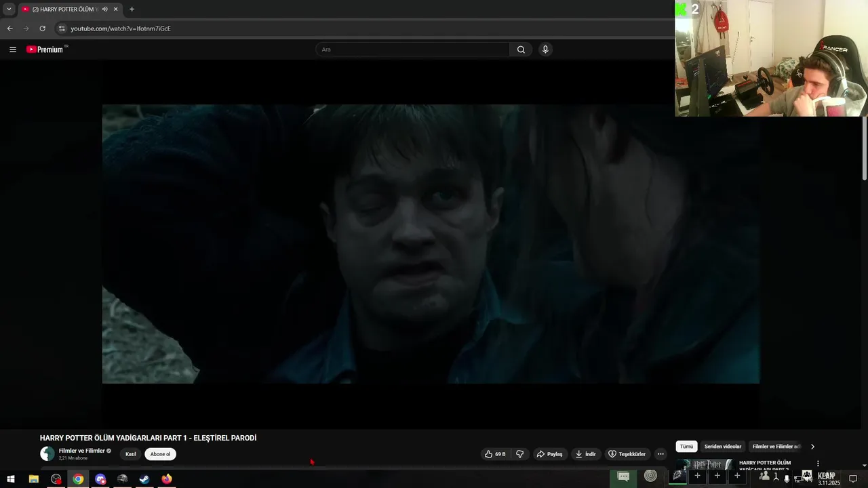Open the Windows notification center icon
Viewport: 868px width, 488px height.
853,479
